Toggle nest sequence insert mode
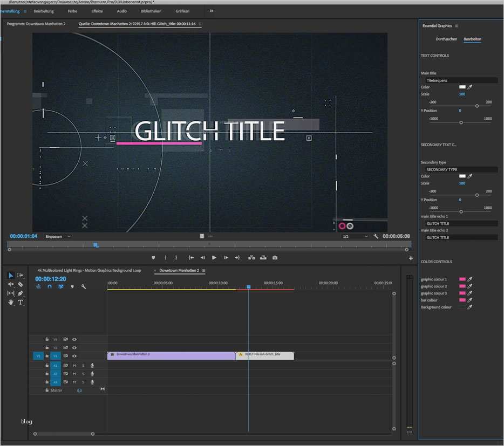This screenshot has width=504, height=446. pos(38,286)
